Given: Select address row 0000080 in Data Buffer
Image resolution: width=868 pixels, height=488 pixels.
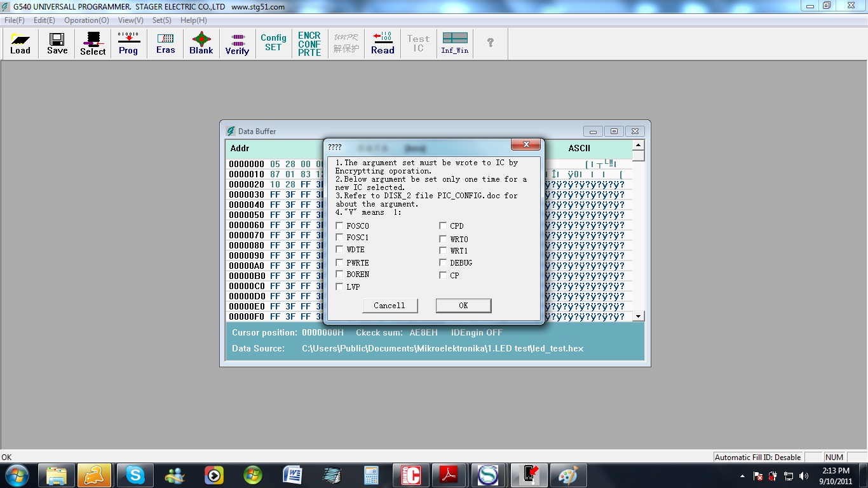Looking at the screenshot, I should pos(247,245).
